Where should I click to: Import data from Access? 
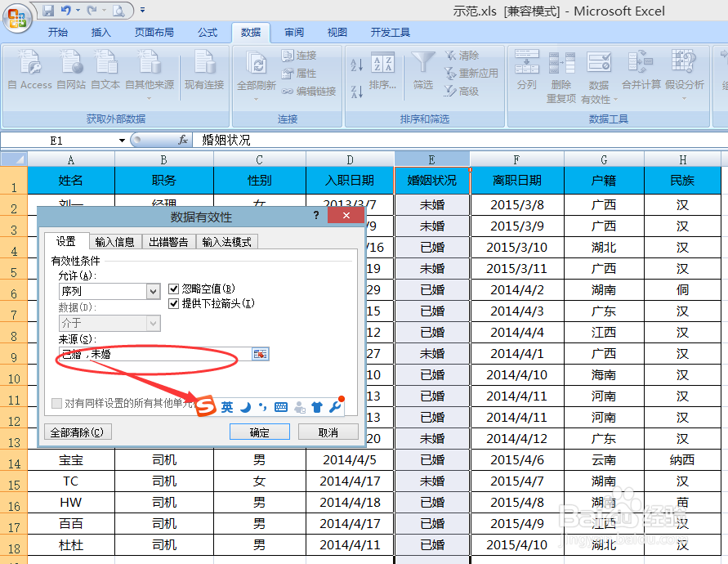[x=29, y=69]
